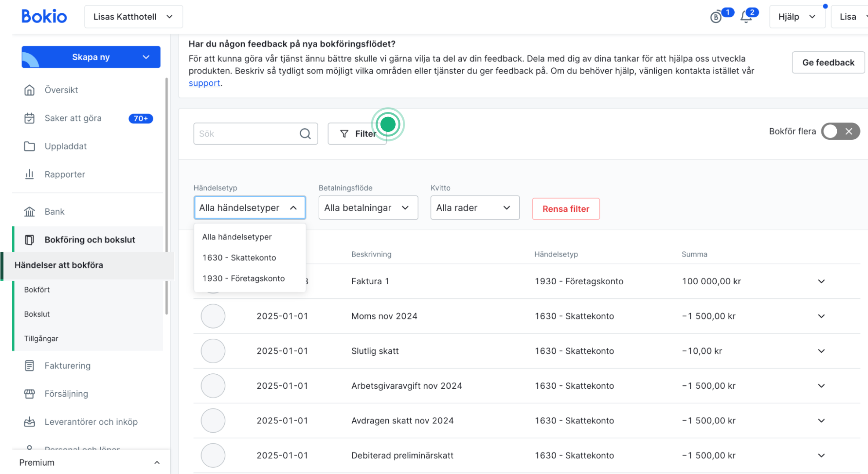Image resolution: width=868 pixels, height=474 pixels.
Task: Click the Rapporter bar chart icon
Action: (x=29, y=174)
